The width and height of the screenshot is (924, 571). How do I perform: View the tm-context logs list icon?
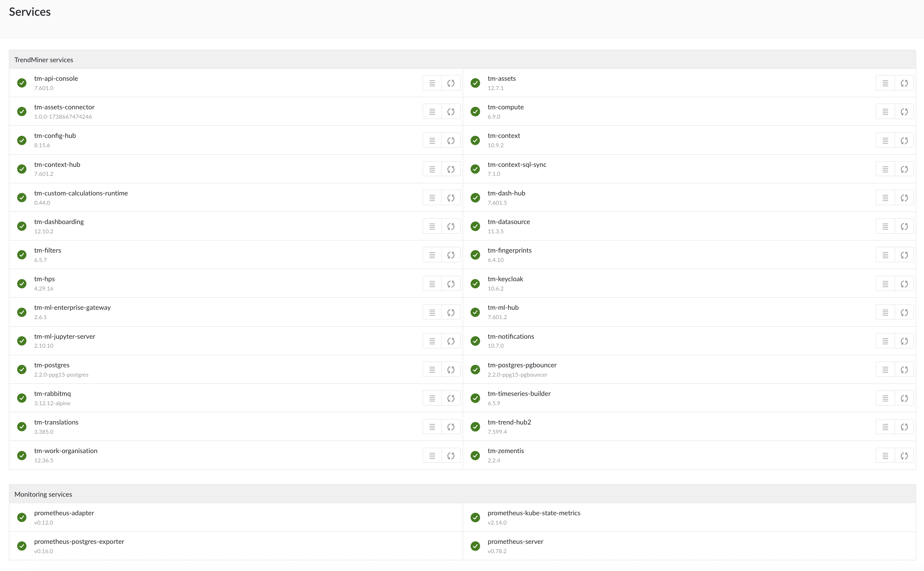(885, 140)
